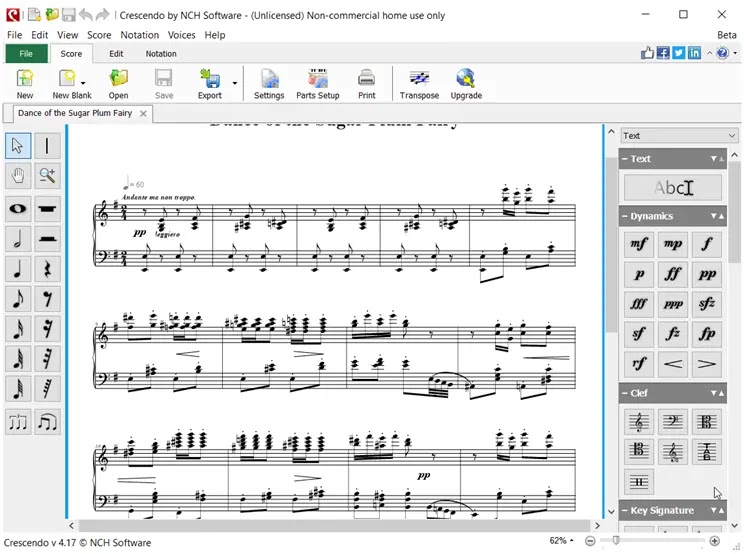Image resolution: width=744 pixels, height=554 pixels.
Task: Insert percussion clef
Action: click(639, 482)
